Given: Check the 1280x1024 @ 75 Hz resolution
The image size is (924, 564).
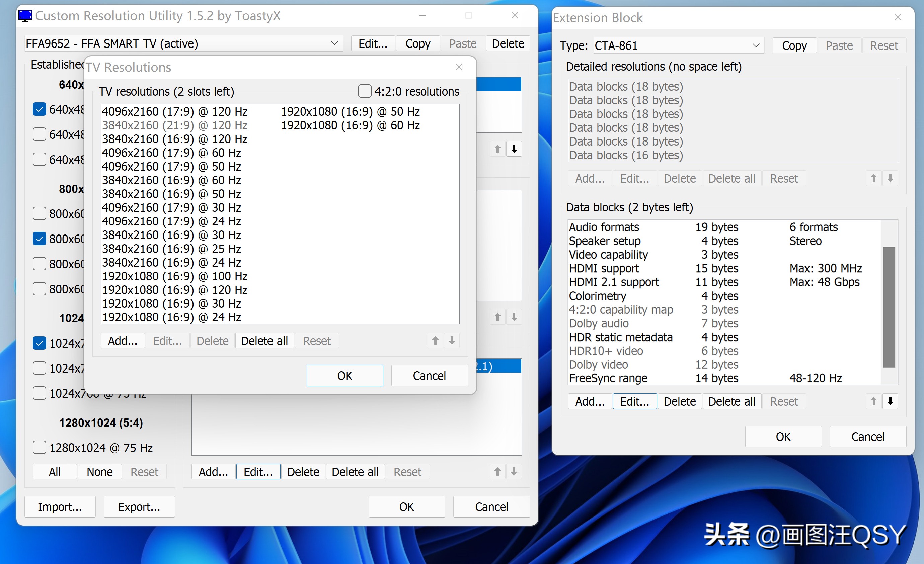Looking at the screenshot, I should (x=40, y=447).
